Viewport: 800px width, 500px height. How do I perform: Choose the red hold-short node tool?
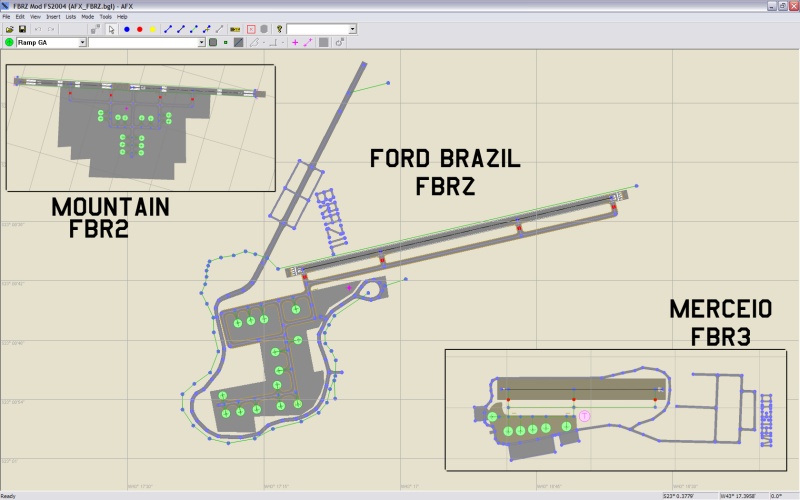pyautogui.click(x=140, y=29)
